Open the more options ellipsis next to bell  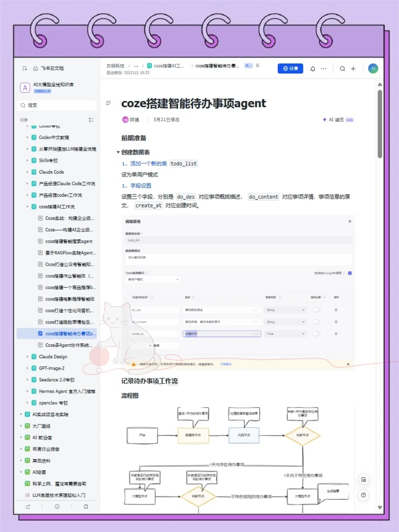[324, 69]
